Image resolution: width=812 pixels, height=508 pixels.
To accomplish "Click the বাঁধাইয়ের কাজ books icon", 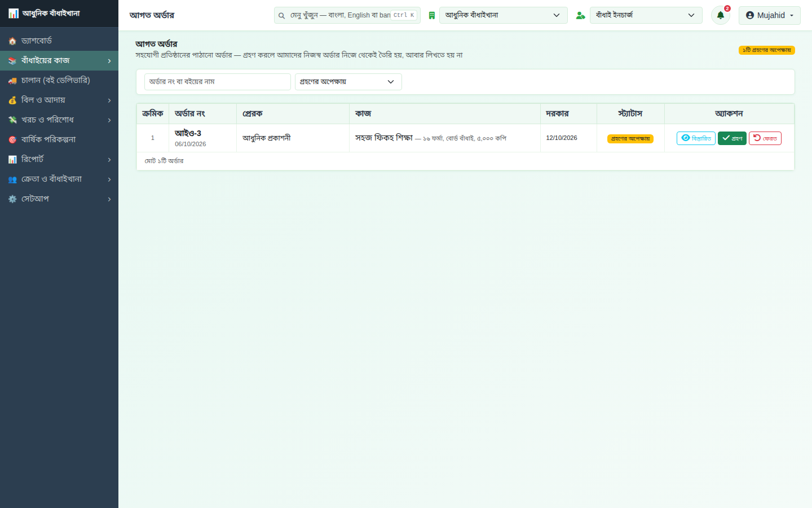I will [12, 61].
